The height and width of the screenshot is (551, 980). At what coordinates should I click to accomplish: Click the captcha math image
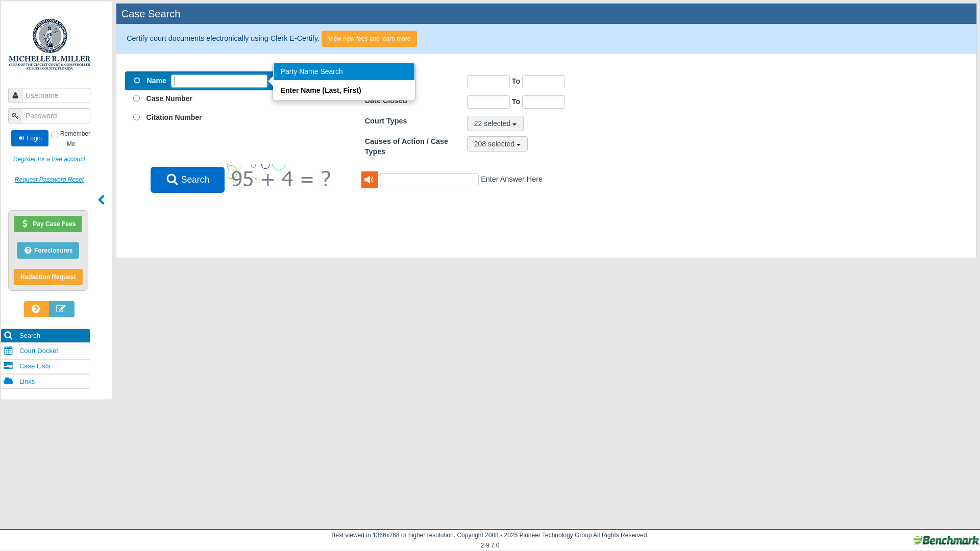(x=279, y=177)
